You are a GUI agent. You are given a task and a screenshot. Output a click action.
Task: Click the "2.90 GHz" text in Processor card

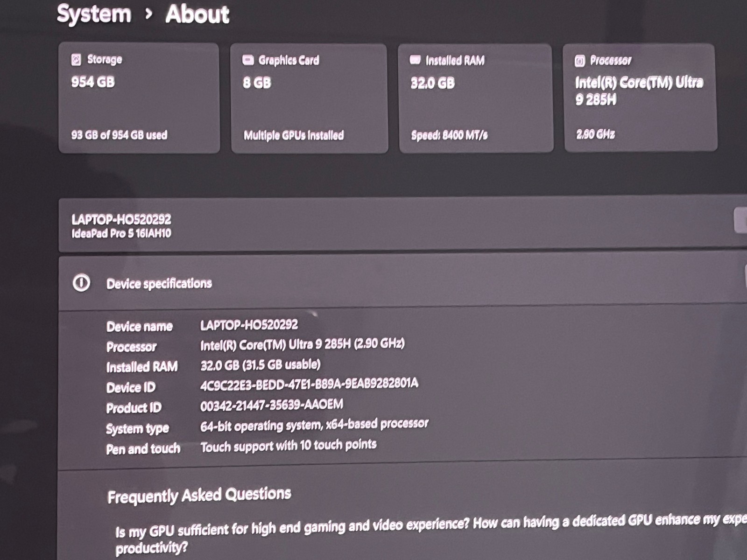coord(595,134)
